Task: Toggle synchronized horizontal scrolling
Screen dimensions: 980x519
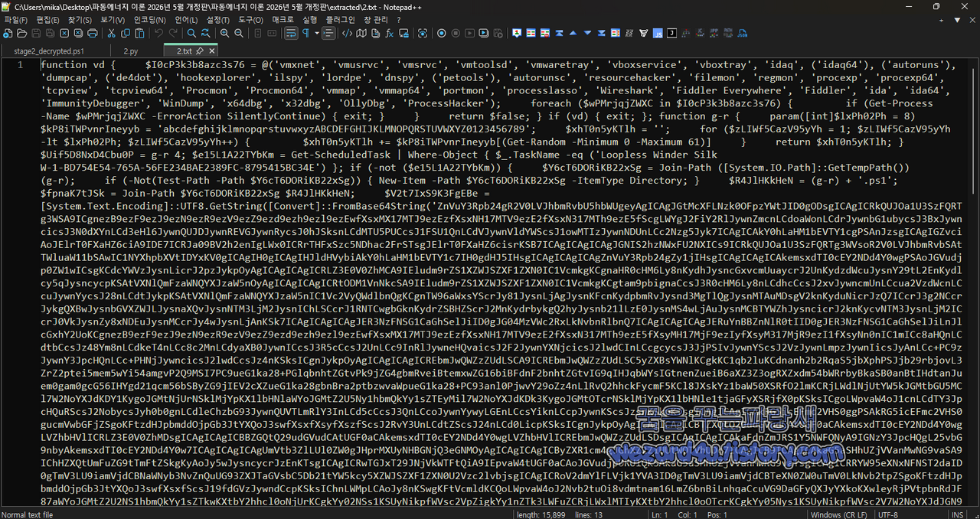Action: pyautogui.click(x=272, y=33)
